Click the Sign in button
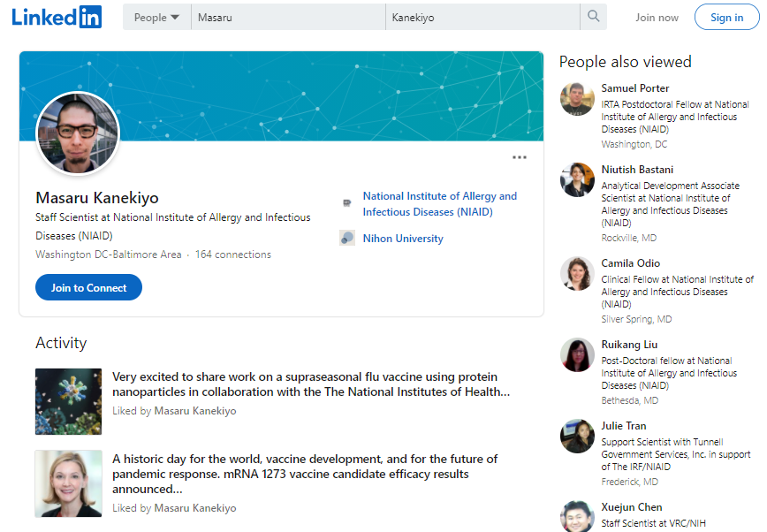 coord(726,18)
